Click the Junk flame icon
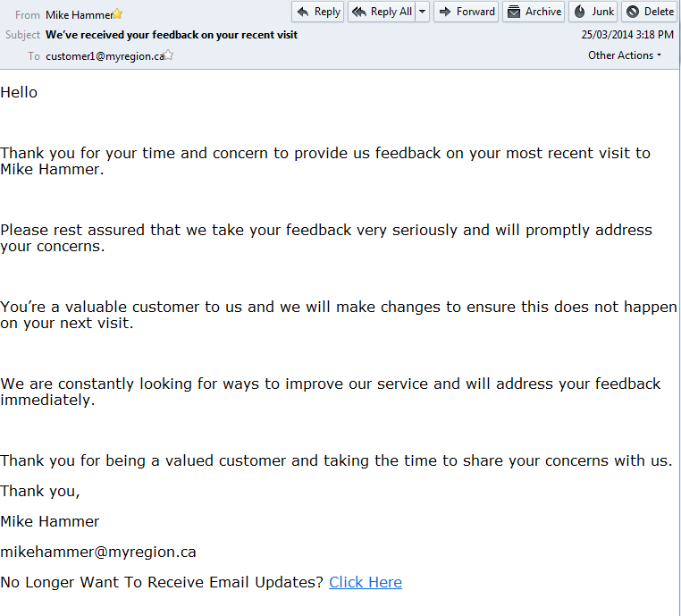Image resolution: width=681 pixels, height=616 pixels. [x=579, y=12]
